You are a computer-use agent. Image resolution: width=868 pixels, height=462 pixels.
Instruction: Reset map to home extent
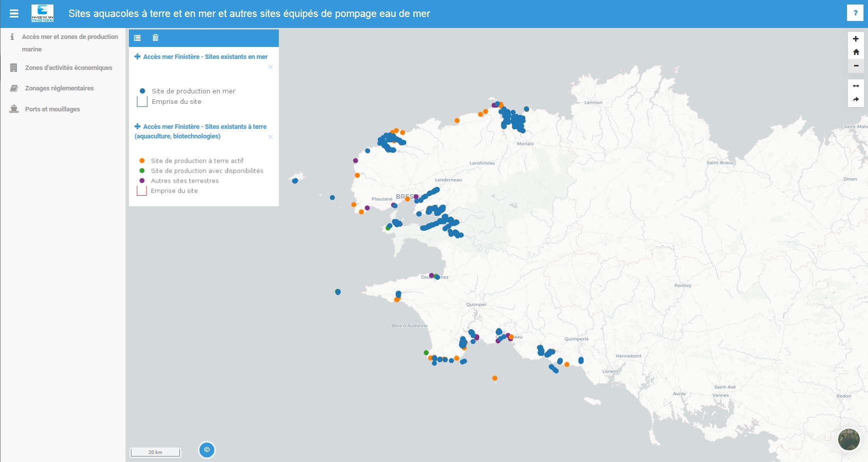tap(856, 52)
